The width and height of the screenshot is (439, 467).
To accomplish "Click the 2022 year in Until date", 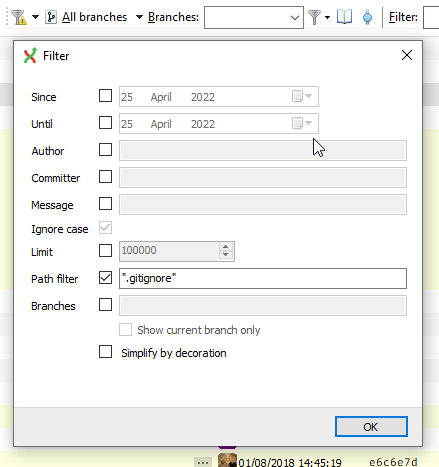I will 203,124.
